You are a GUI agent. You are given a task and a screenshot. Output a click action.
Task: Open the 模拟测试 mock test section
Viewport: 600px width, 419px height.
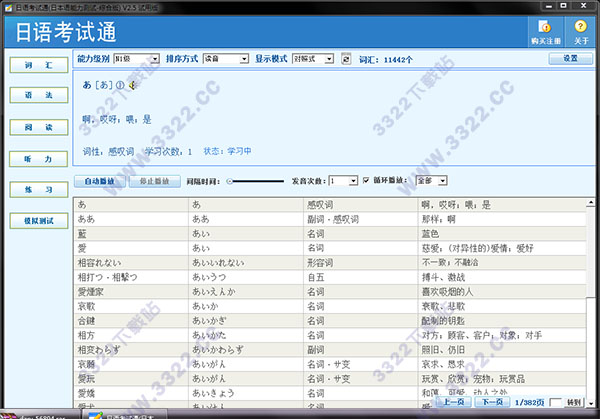click(33, 220)
